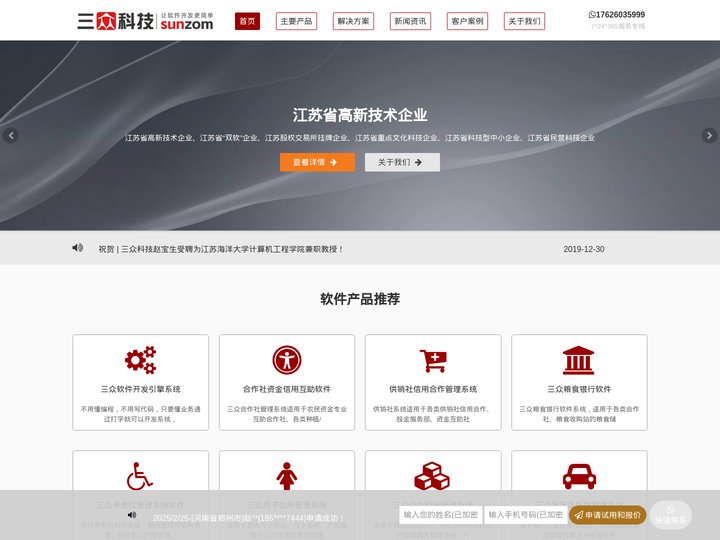Click the speaker icon in the bottom notification bar

click(132, 515)
